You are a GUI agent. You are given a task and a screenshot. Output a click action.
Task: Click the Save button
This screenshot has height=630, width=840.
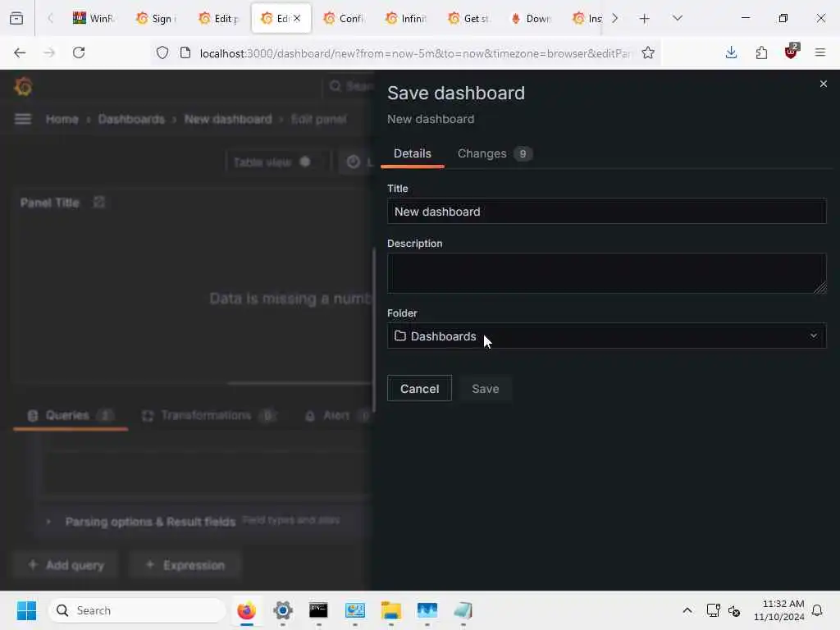(486, 388)
